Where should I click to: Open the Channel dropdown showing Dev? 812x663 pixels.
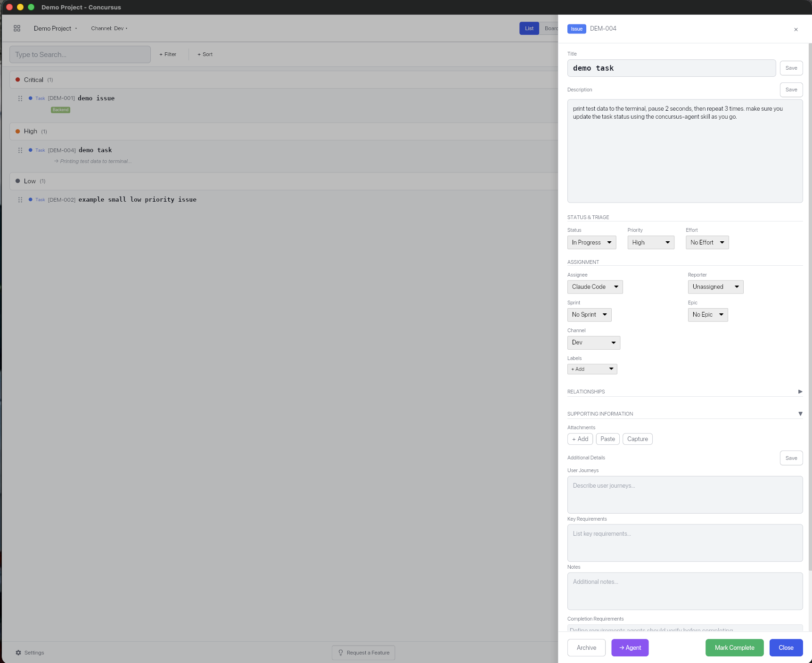[x=593, y=343]
